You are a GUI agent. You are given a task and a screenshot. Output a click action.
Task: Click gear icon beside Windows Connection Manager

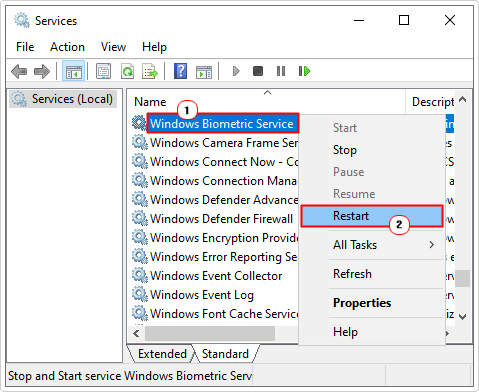140,181
